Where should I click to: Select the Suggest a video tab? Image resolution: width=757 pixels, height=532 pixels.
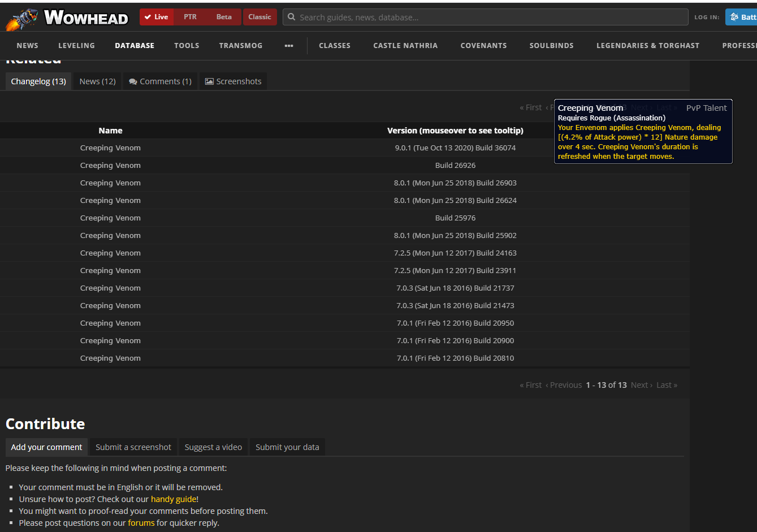point(213,447)
